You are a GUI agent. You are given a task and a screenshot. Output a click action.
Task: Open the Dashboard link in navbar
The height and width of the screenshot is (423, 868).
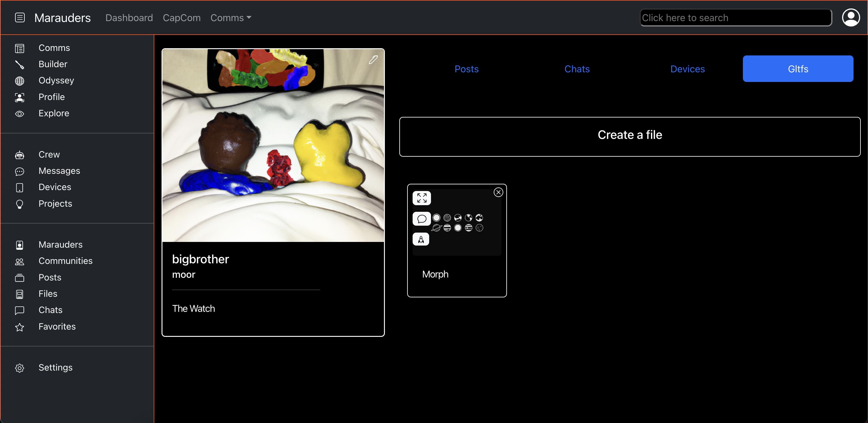pyautogui.click(x=129, y=18)
